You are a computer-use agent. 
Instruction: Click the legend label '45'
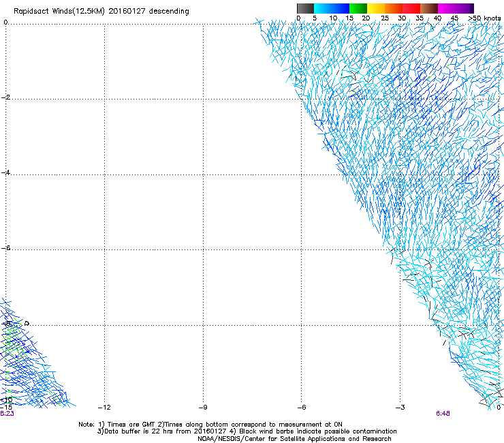point(454,18)
